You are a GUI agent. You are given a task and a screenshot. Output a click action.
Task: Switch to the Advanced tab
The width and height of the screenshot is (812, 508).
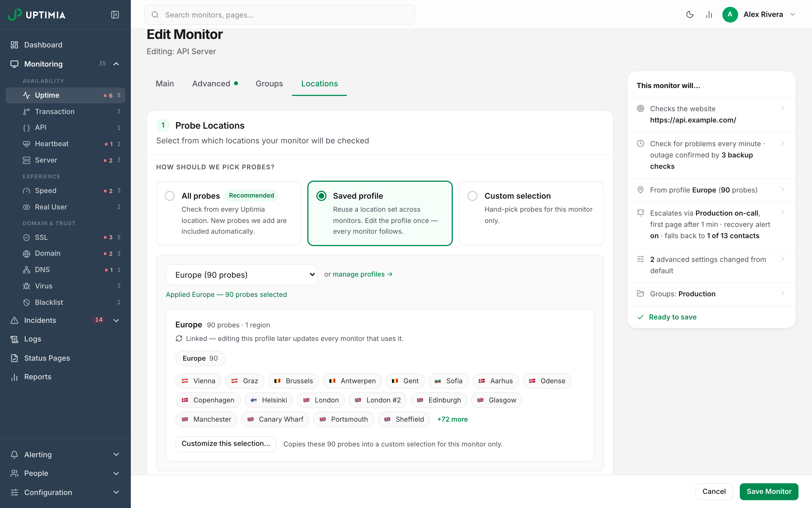pyautogui.click(x=215, y=84)
